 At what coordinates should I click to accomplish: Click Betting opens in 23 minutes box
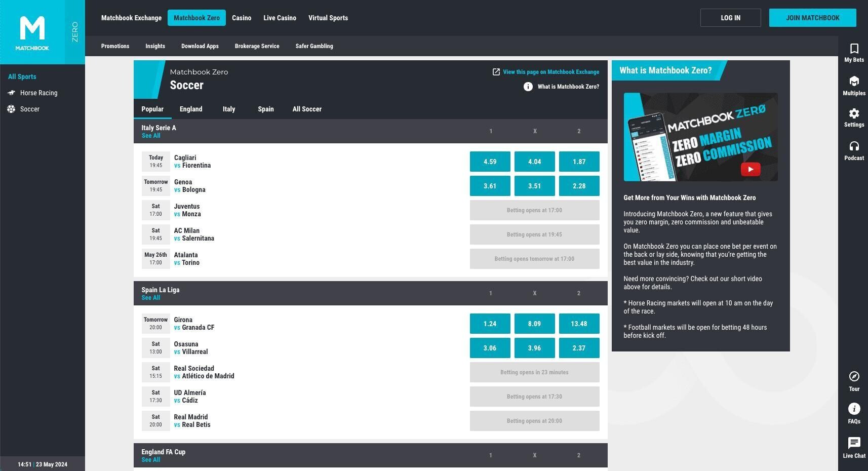(535, 372)
